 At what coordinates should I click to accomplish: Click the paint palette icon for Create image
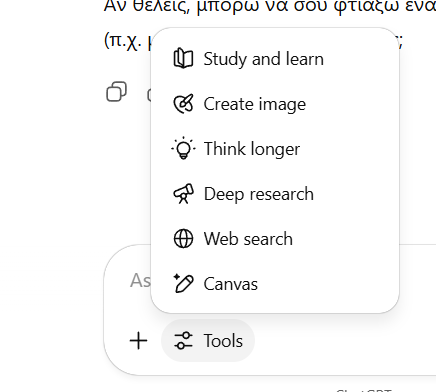(183, 104)
